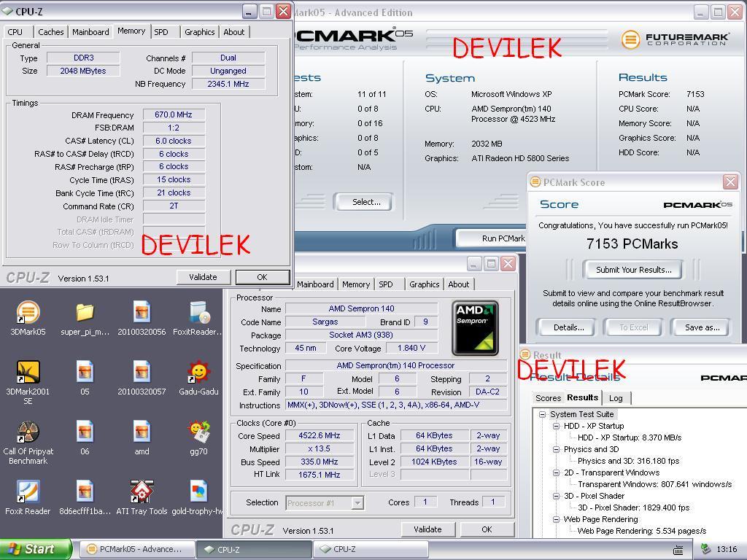This screenshot has height=560, width=747.
Task: Collapse 2D - Transparent Windows node
Action: pyautogui.click(x=556, y=472)
